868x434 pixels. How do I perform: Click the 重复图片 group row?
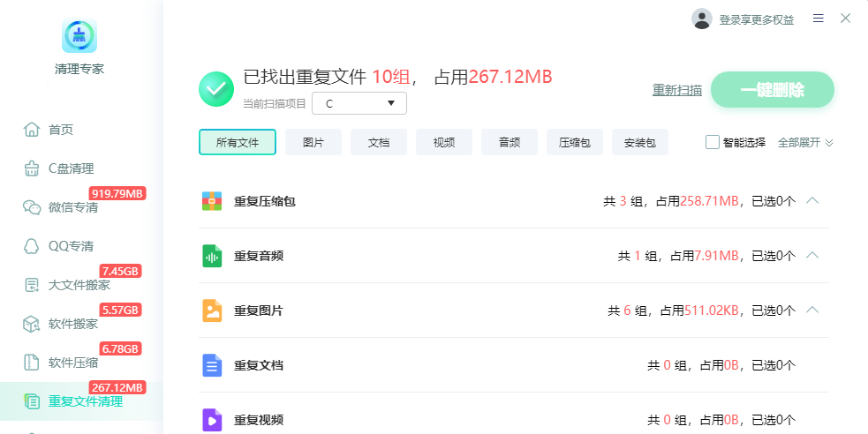point(514,311)
